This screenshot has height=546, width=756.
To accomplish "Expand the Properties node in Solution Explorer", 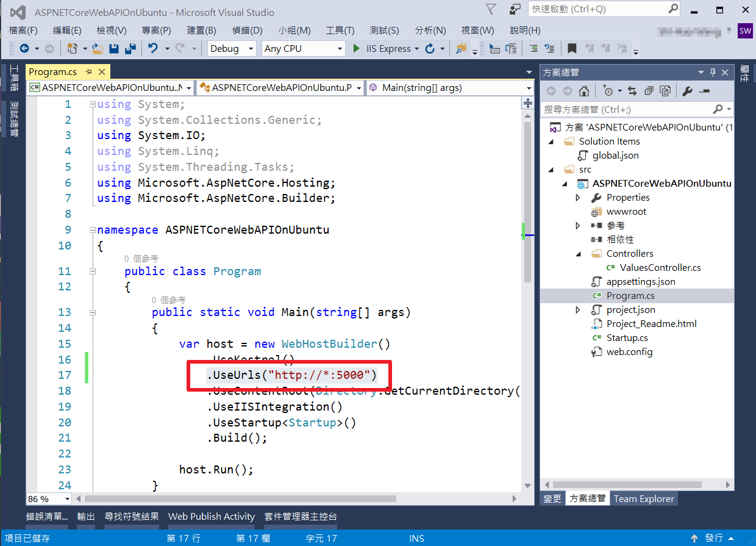I will 578,198.
